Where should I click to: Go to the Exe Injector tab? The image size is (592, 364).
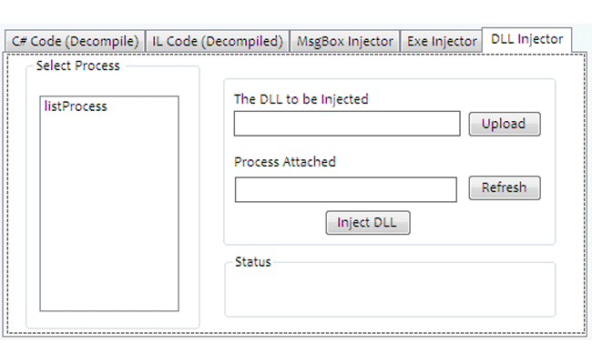click(x=442, y=41)
